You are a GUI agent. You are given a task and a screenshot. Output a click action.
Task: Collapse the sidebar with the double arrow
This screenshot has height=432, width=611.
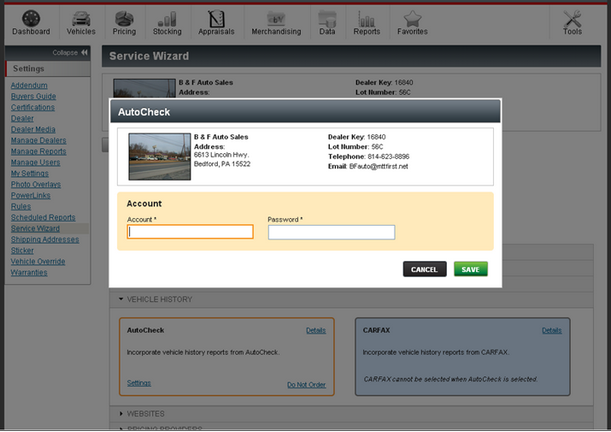coord(84,53)
